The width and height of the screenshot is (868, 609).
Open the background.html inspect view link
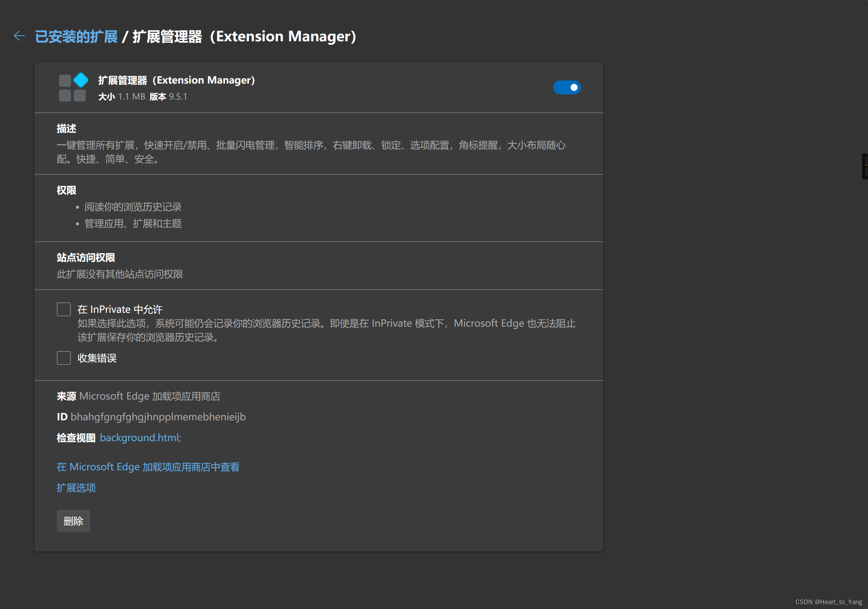(140, 438)
